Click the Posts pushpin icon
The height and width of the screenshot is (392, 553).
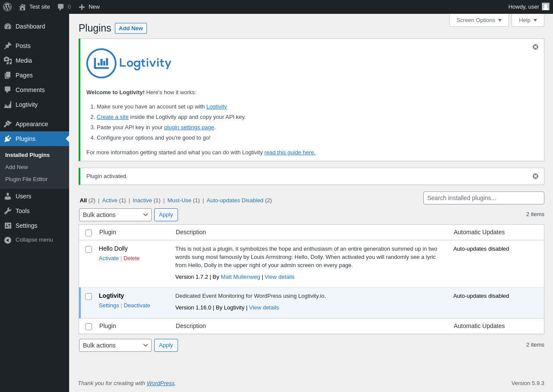click(8, 46)
